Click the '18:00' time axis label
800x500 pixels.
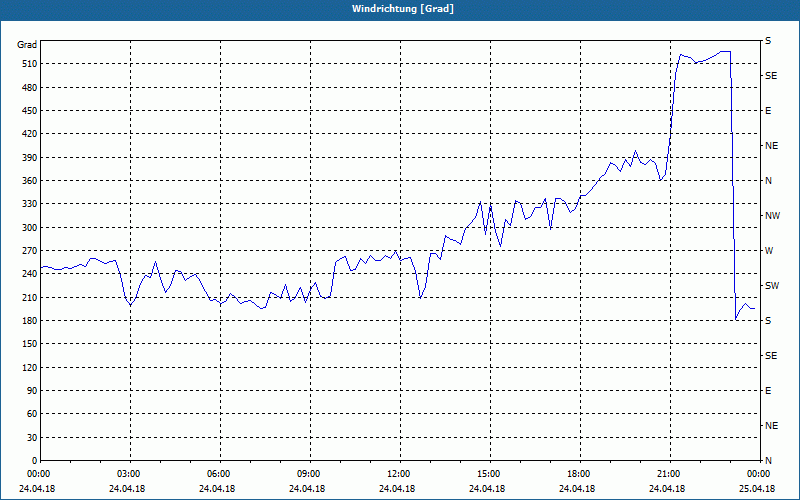click(x=580, y=474)
